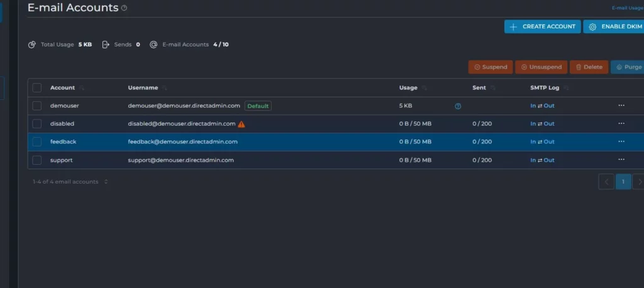Select page 1 in pagination
The image size is (644, 288).
coord(623,182)
